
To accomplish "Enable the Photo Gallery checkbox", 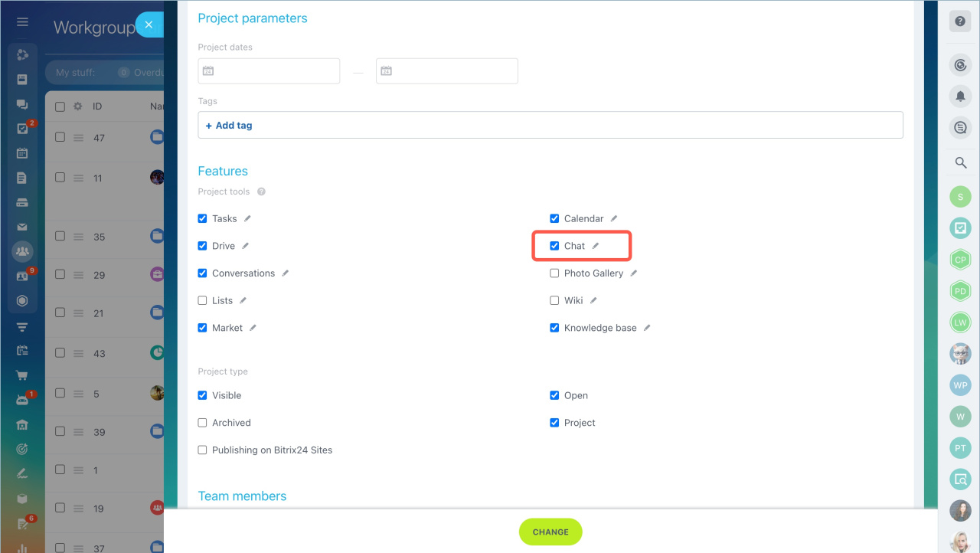I will (x=554, y=273).
